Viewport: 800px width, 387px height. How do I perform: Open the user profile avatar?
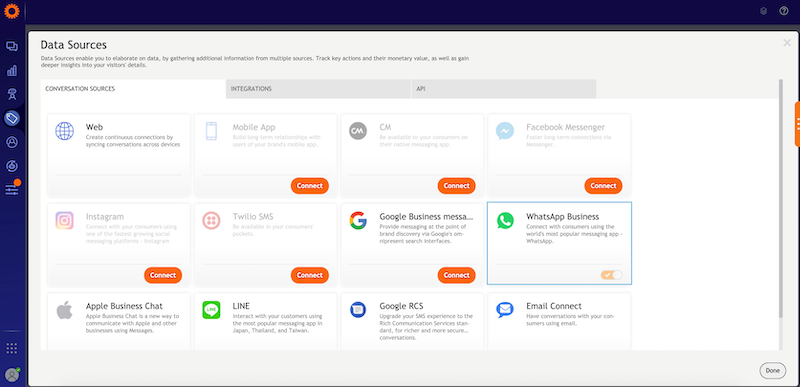click(x=12, y=375)
